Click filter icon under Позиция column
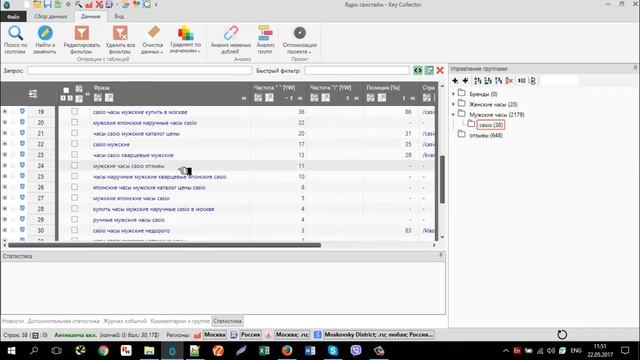The width and height of the screenshot is (640, 360). [370, 98]
